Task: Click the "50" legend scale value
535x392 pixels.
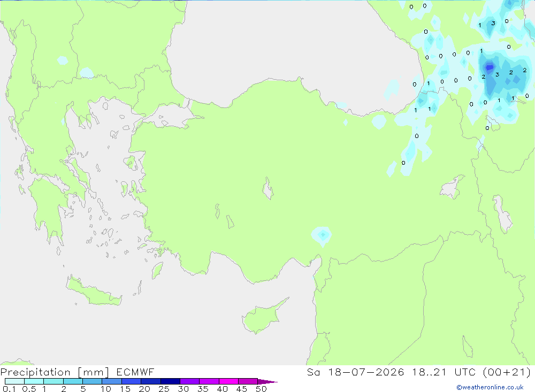Action: 261,389
